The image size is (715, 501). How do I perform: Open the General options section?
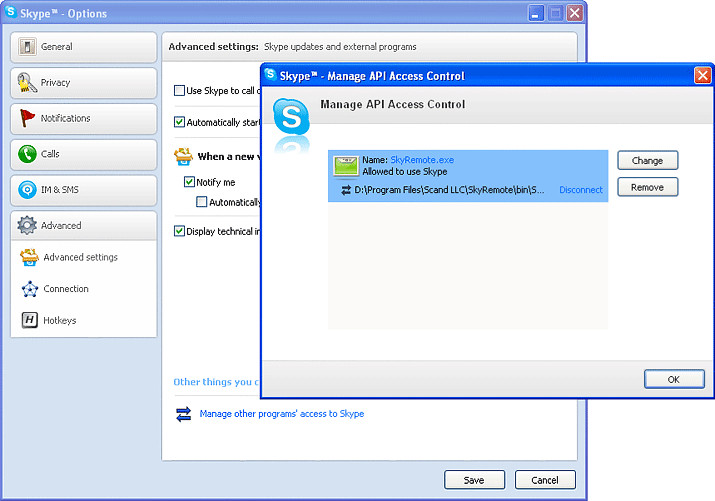(83, 47)
